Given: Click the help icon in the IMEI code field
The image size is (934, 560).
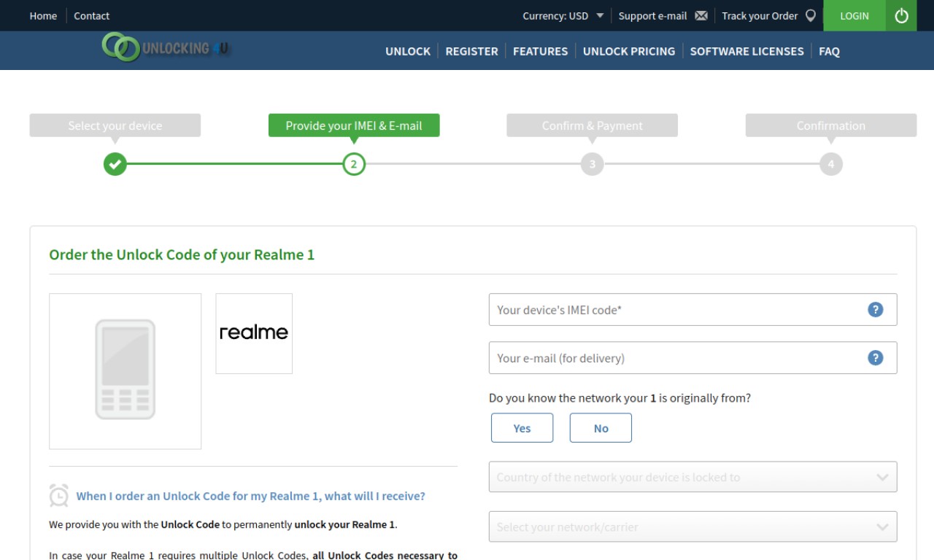Looking at the screenshot, I should tap(876, 309).
